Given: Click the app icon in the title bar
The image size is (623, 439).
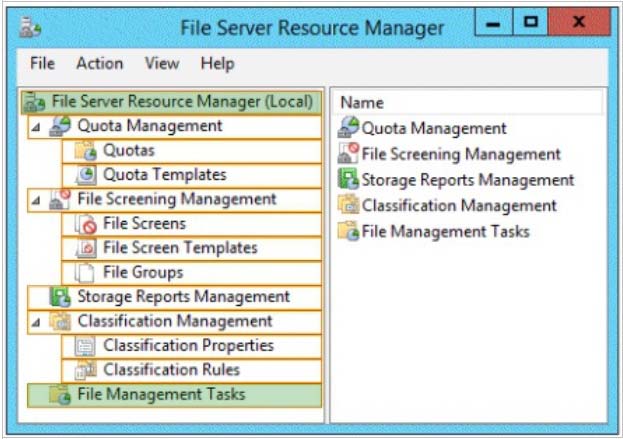Looking at the screenshot, I should (x=30, y=27).
